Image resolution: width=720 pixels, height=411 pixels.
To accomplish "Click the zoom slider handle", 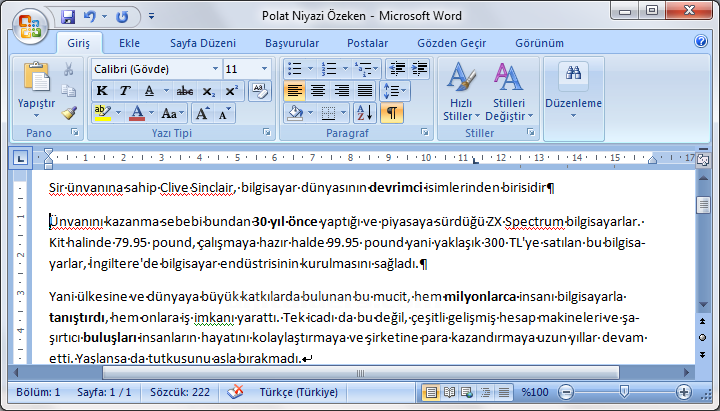I will coord(624,392).
